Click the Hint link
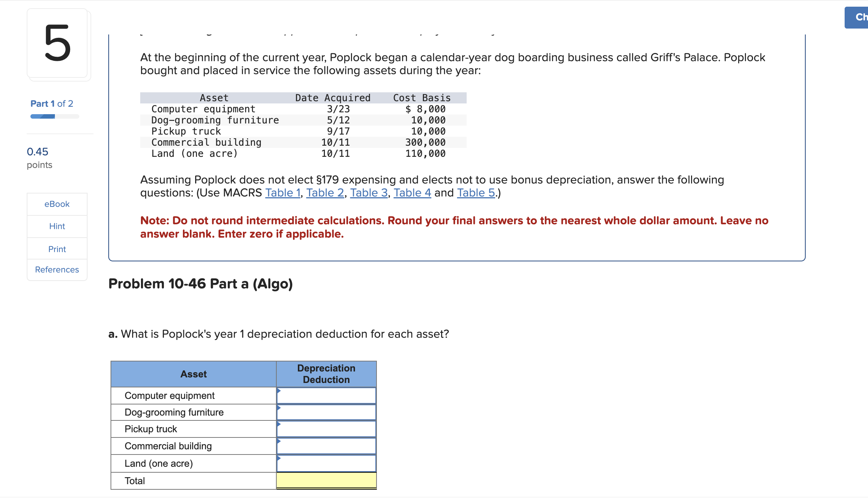The image size is (868, 499). (x=57, y=226)
